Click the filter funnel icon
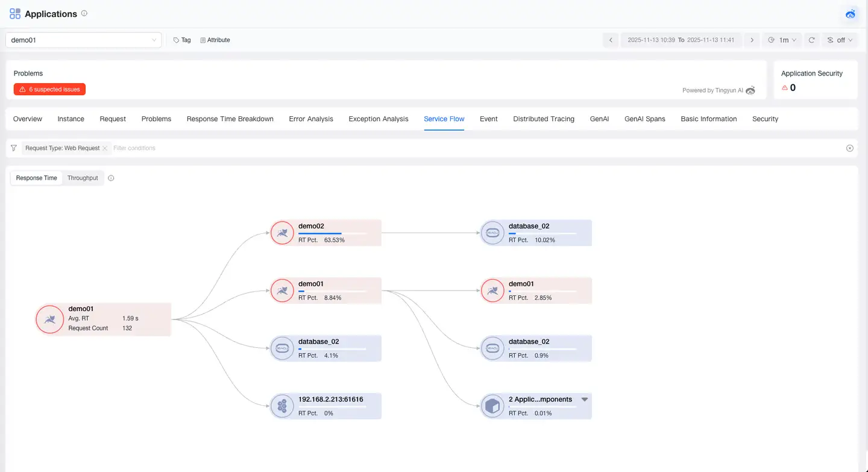This screenshot has height=472, width=868. click(x=13, y=148)
